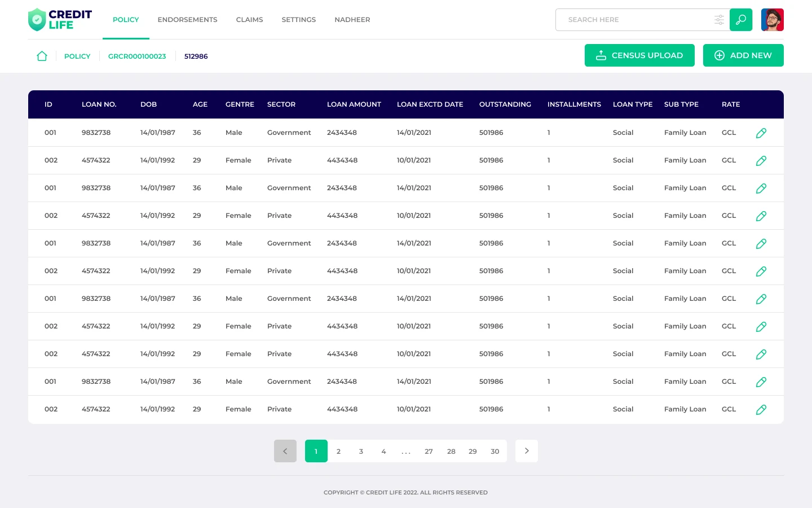
Task: Edit the third table row
Action: click(761, 189)
